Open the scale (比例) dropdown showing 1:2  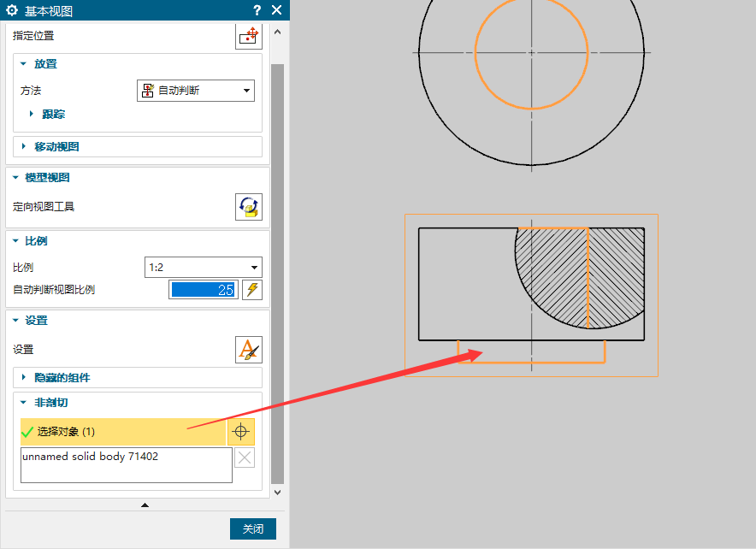204,268
